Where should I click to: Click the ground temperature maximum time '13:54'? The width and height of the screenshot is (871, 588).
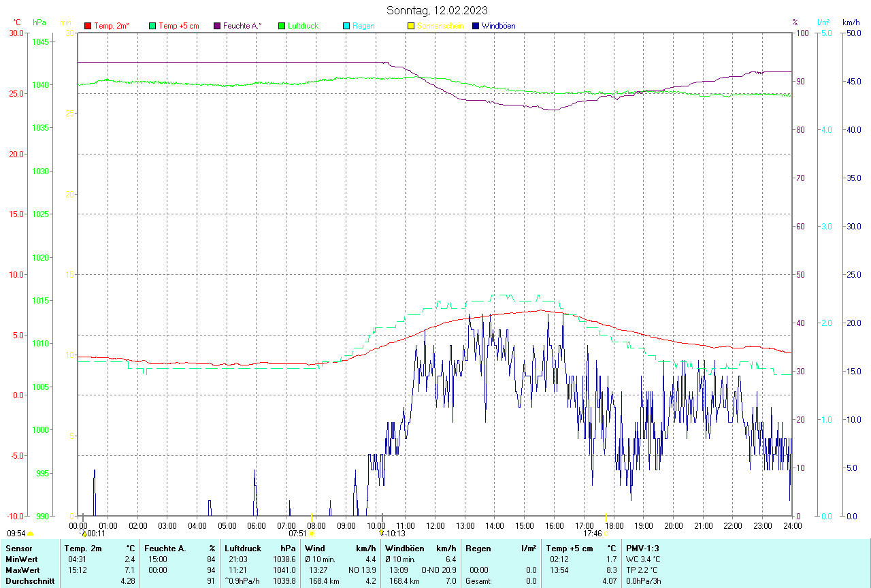pos(559,570)
